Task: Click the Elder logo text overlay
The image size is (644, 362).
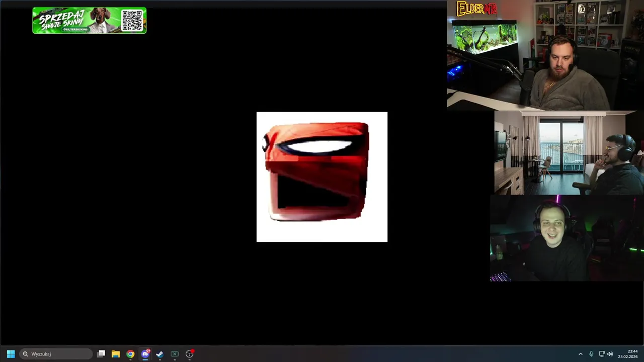Action: [x=477, y=9]
